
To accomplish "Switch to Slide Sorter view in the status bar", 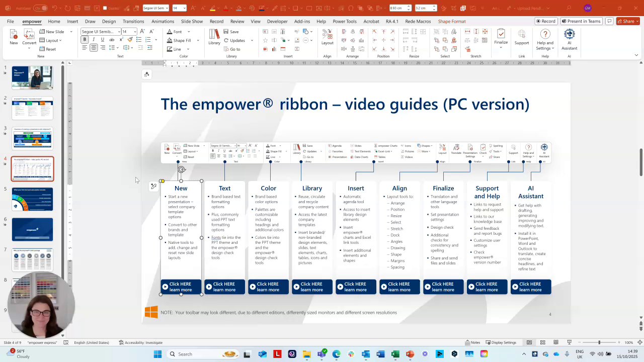I will pyautogui.click(x=542, y=342).
